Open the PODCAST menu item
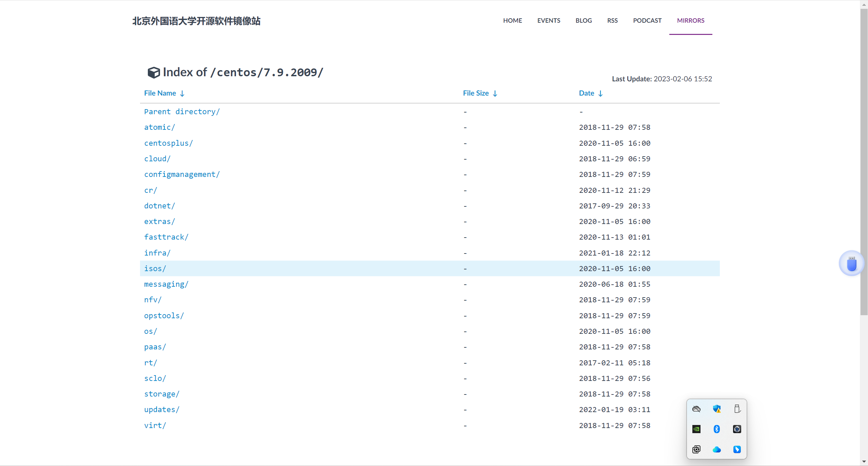Image resolution: width=868 pixels, height=466 pixels. (x=647, y=20)
